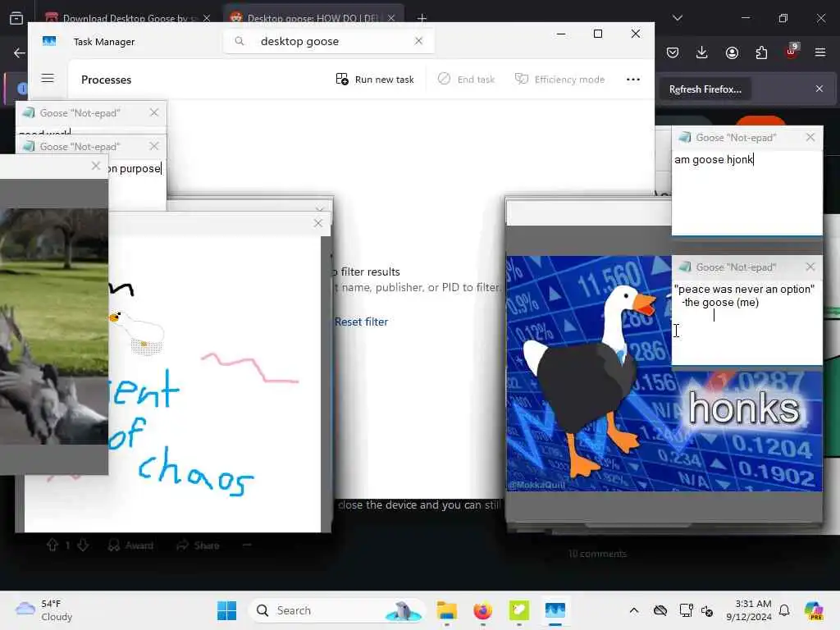The height and width of the screenshot is (630, 840).
Task: Show hidden system tray icons
Action: tap(634, 610)
